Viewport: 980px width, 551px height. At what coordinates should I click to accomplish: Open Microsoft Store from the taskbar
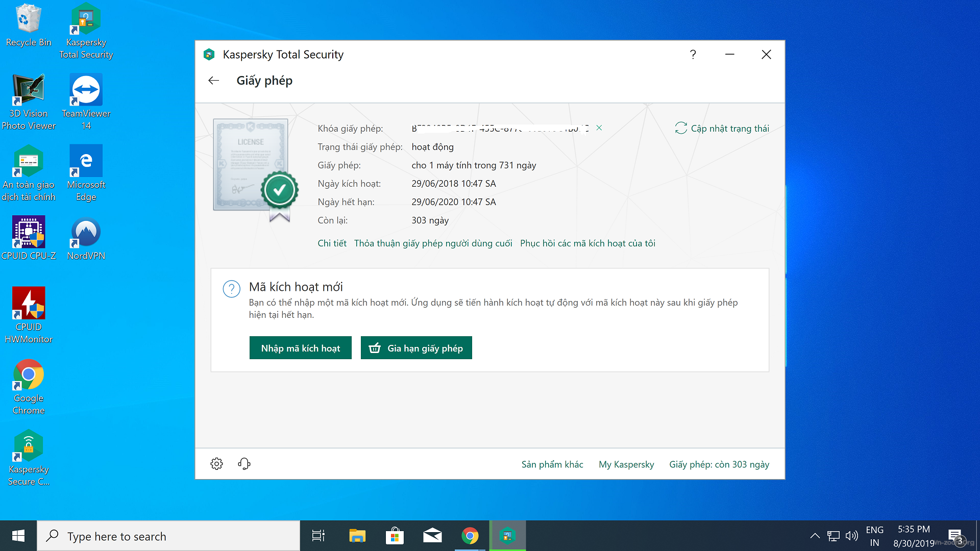[x=395, y=536]
